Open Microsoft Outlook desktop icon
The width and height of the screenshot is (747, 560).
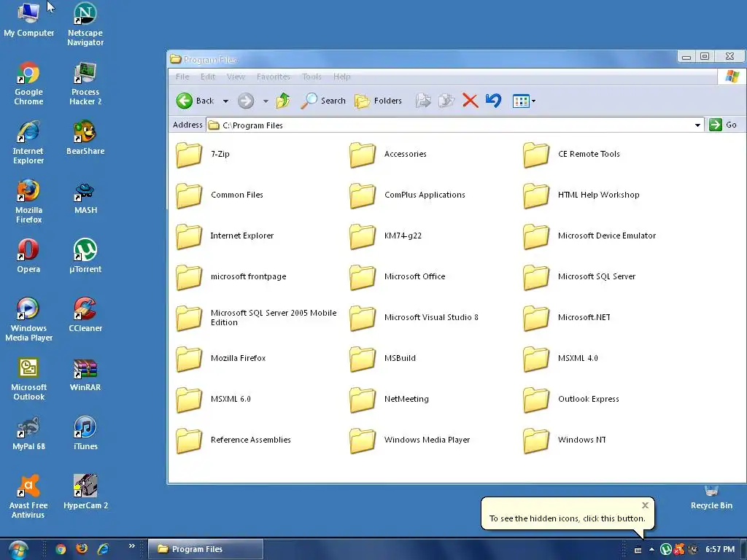pyautogui.click(x=28, y=379)
